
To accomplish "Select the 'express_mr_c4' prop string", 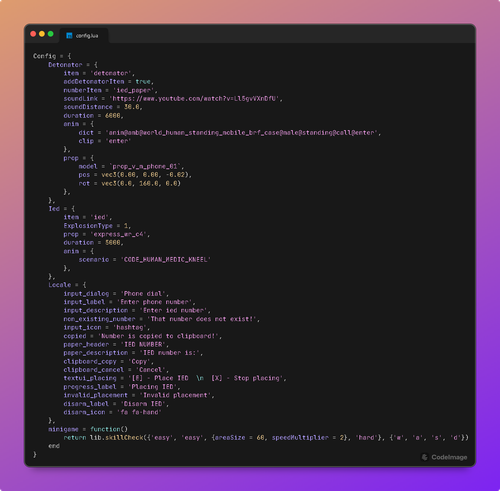I will [x=118, y=234].
